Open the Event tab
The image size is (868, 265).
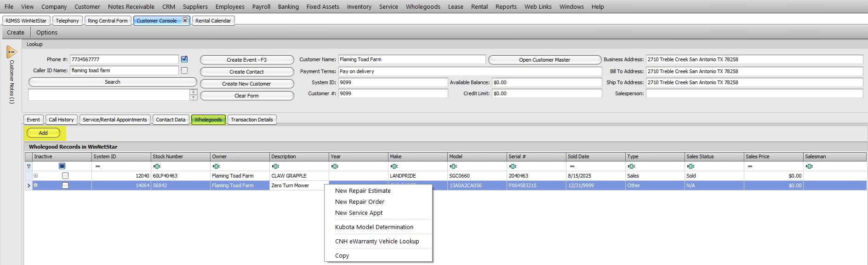[33, 120]
